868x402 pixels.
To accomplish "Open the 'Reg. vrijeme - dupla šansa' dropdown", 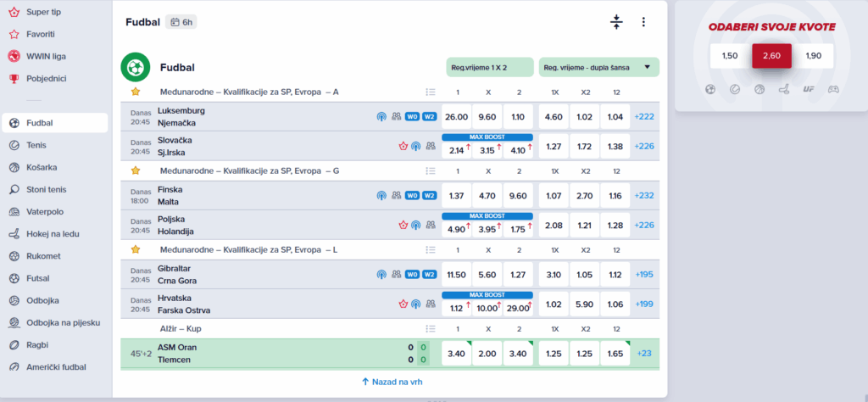I will tap(598, 67).
